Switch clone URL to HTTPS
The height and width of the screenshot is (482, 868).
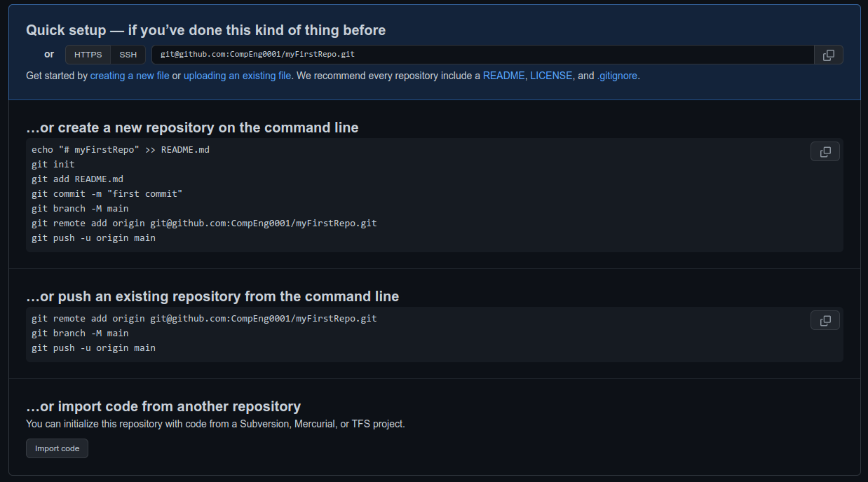click(88, 55)
